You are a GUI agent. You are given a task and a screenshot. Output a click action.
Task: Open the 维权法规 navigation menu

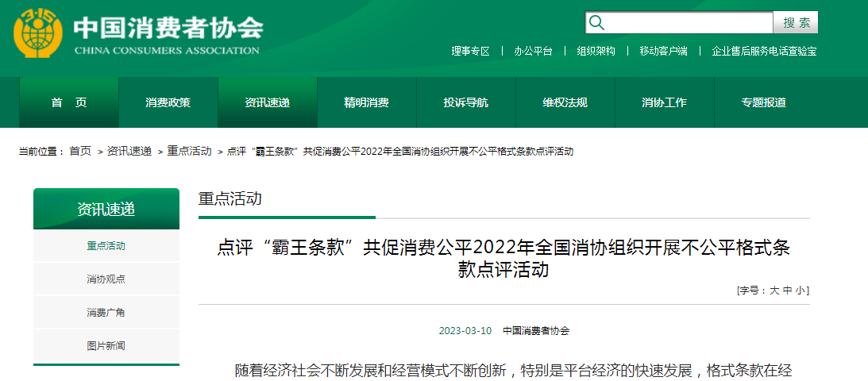565,102
